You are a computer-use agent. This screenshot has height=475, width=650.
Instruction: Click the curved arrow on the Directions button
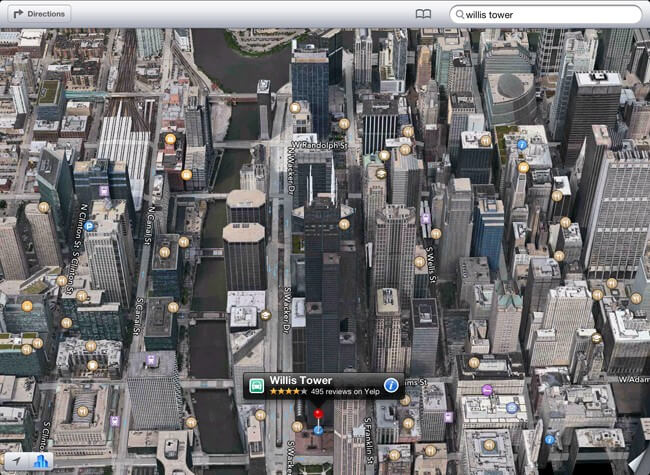pos(17,14)
